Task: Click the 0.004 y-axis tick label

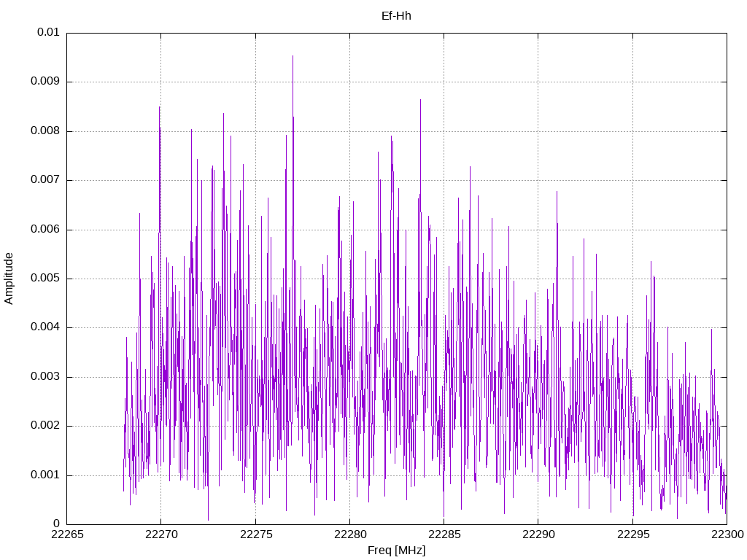Action: click(x=45, y=327)
